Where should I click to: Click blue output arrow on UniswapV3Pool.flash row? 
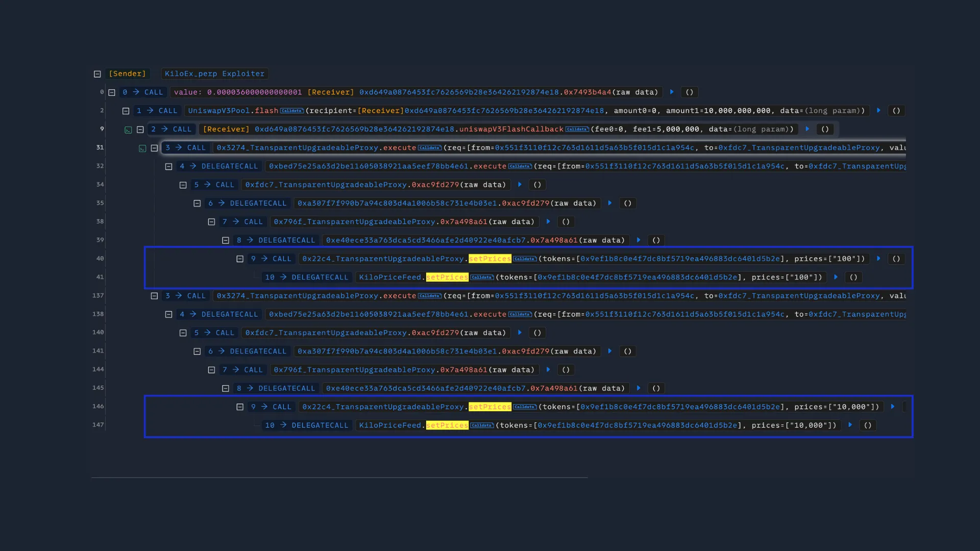(x=878, y=110)
